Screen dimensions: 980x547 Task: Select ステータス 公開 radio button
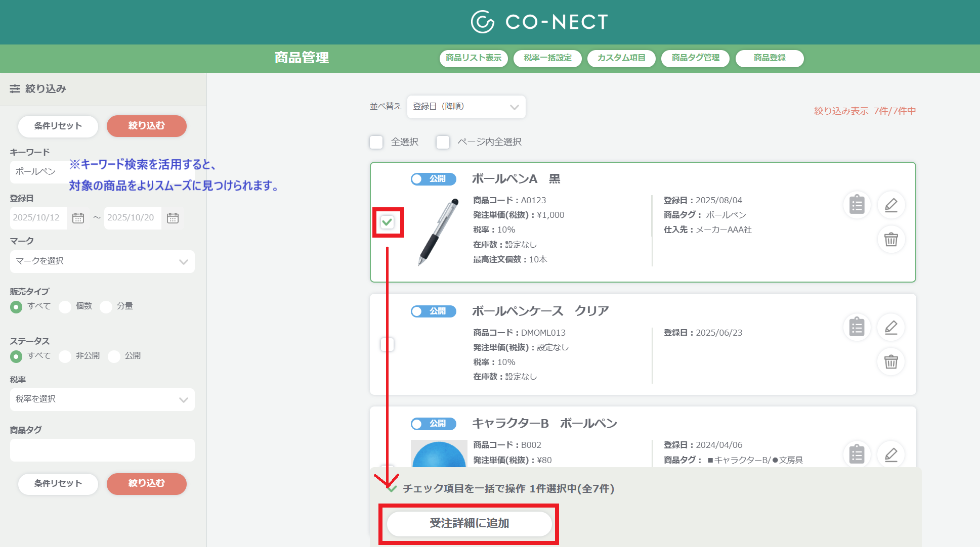click(x=114, y=356)
